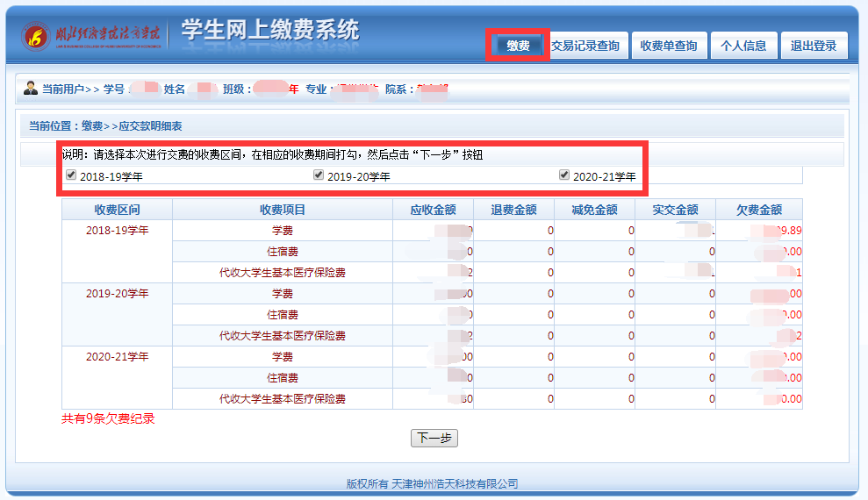Viewport: 868px width, 500px height.
Task: Open the 缴费 tab
Action: pyautogui.click(x=518, y=46)
